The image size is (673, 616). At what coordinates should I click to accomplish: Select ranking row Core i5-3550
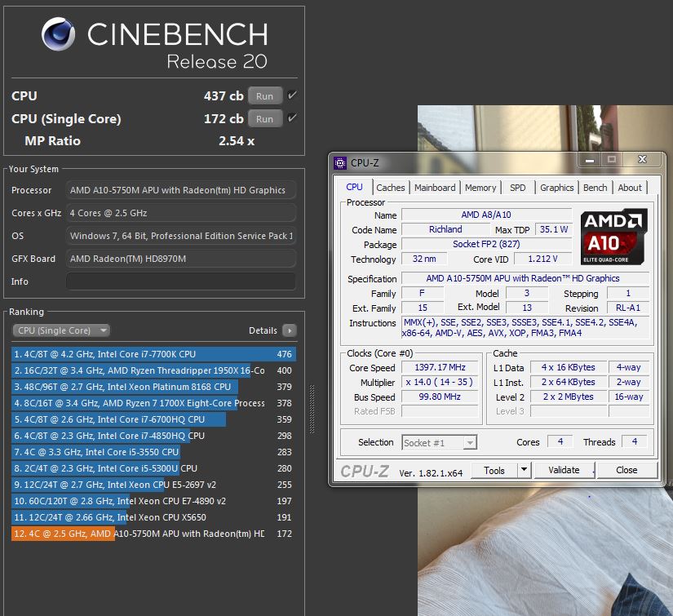(153, 452)
